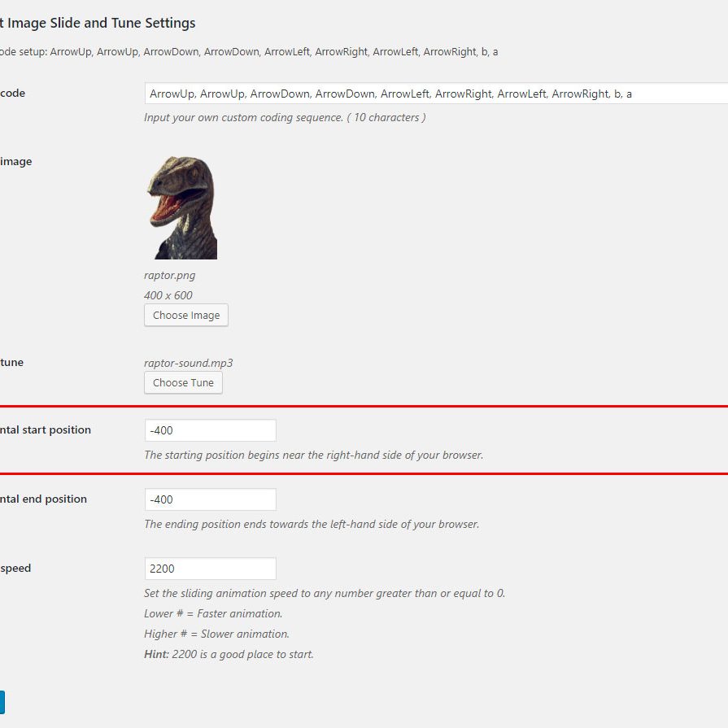This screenshot has height=728, width=728.
Task: Click the speed field label
Action: coord(15,569)
